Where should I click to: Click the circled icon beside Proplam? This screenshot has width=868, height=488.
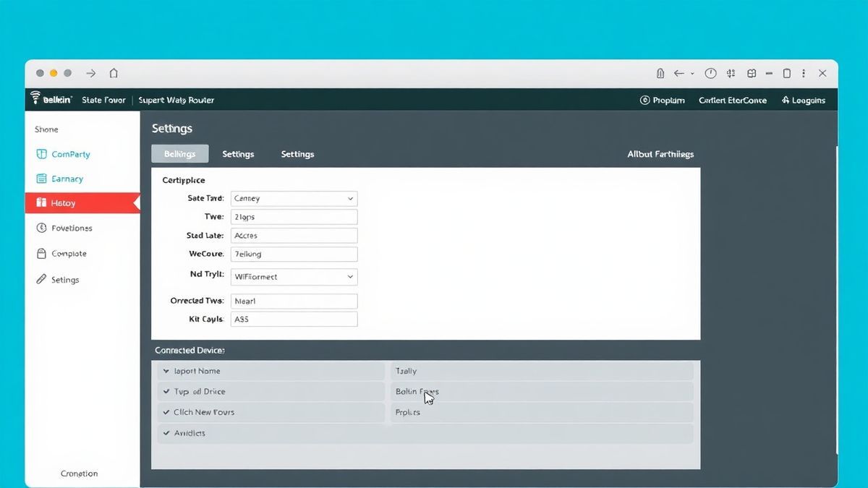[644, 100]
